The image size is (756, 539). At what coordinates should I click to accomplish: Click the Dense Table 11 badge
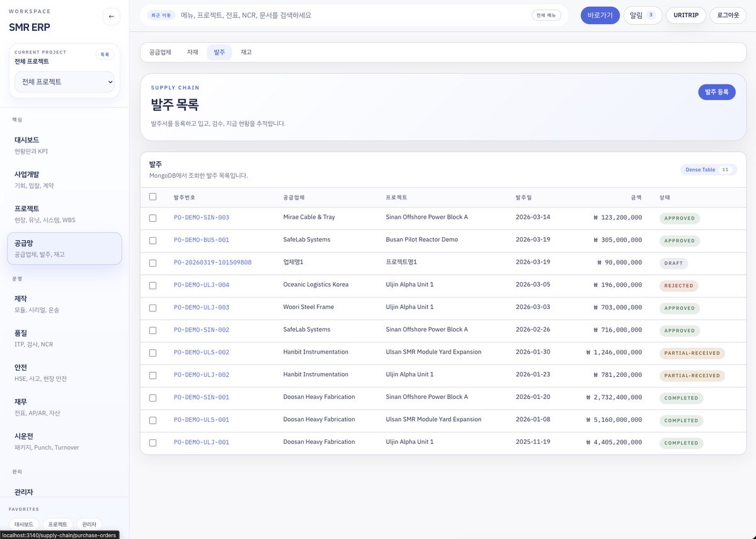[709, 170]
